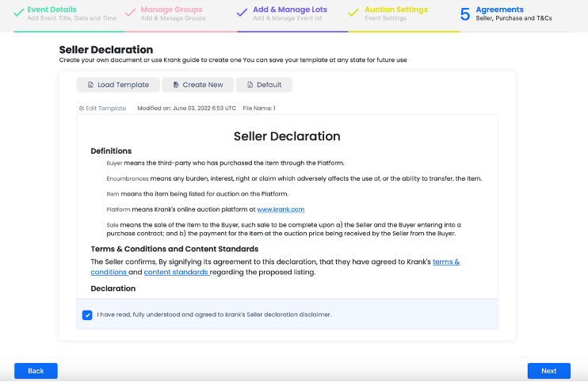Viewport: 588px width, 382px height.
Task: Click the Add & Manage Lots checkmark icon
Action: point(242,13)
